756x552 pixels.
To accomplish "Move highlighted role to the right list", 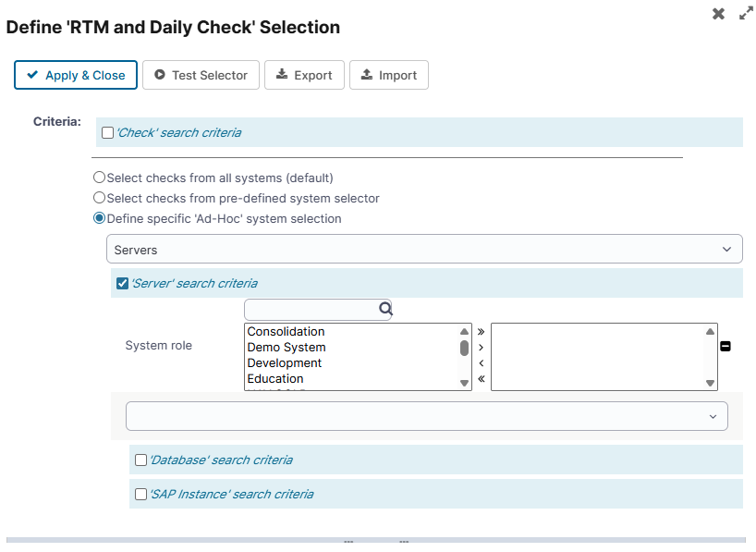I will 481,348.
